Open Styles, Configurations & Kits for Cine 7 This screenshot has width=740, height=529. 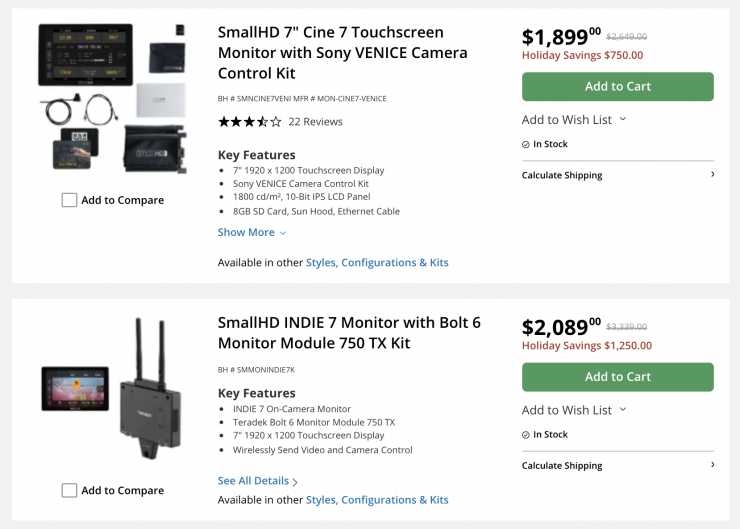pos(377,263)
